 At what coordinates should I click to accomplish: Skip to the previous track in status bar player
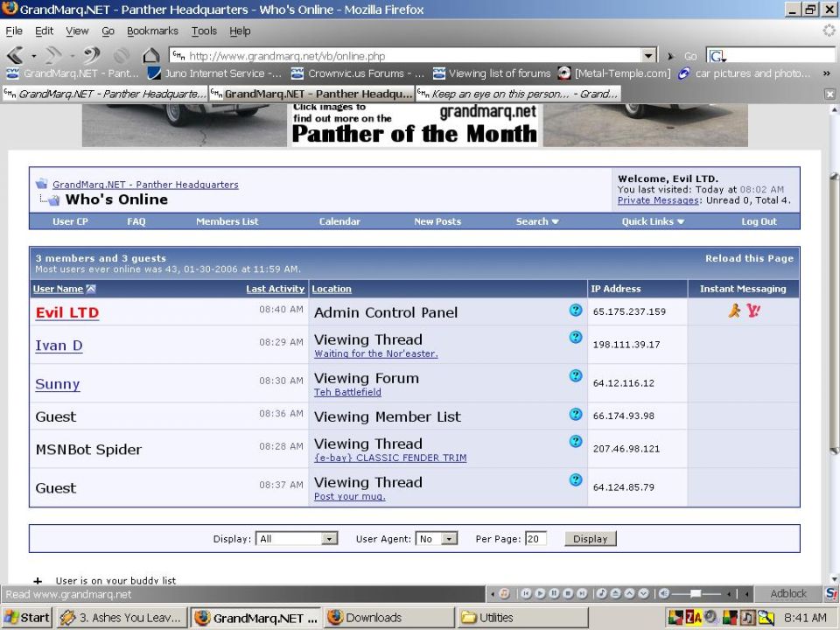[526, 593]
